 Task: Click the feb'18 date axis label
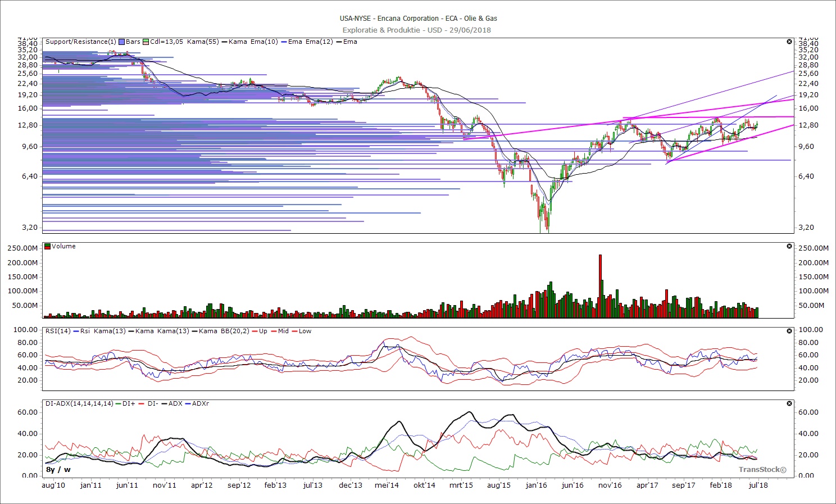click(x=721, y=485)
